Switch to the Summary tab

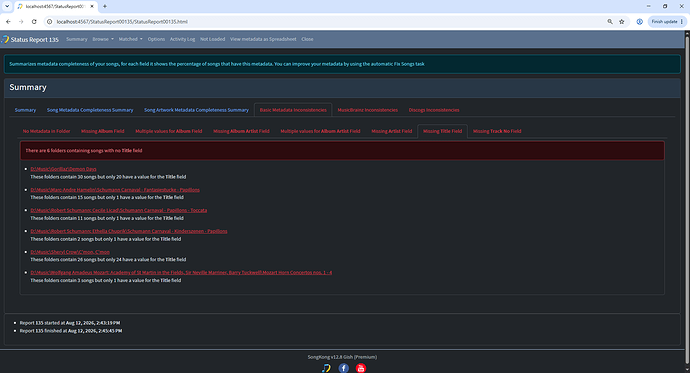25,110
